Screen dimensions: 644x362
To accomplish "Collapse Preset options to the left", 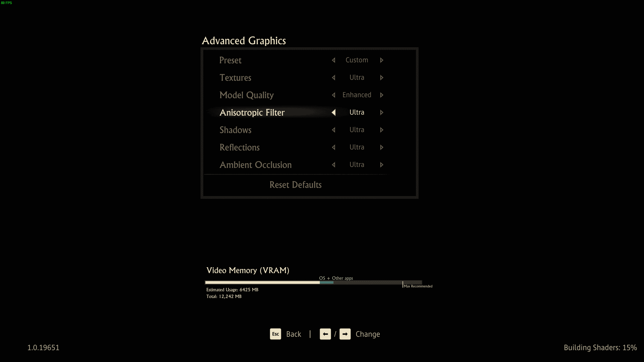I will (x=334, y=60).
